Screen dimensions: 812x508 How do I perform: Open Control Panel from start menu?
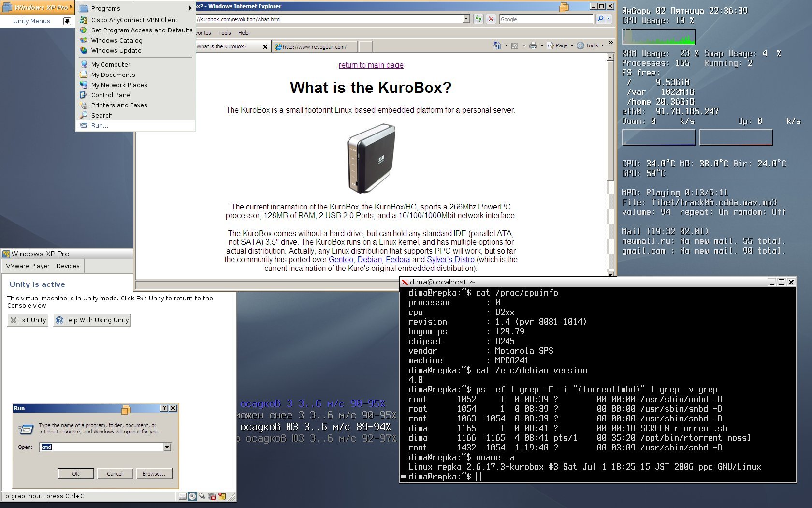coord(136,95)
